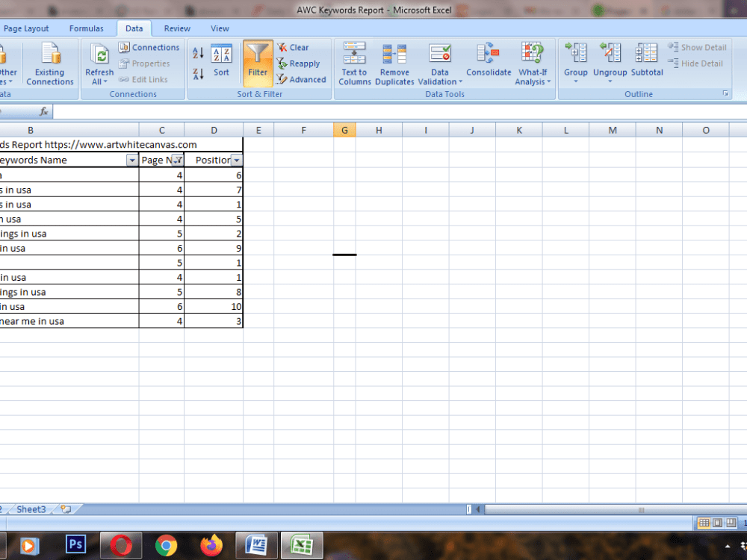Click Text to Columns

coord(354,63)
